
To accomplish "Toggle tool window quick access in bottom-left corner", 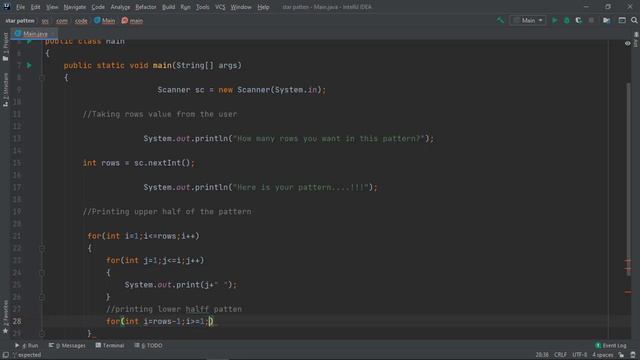I will (x=5, y=355).
